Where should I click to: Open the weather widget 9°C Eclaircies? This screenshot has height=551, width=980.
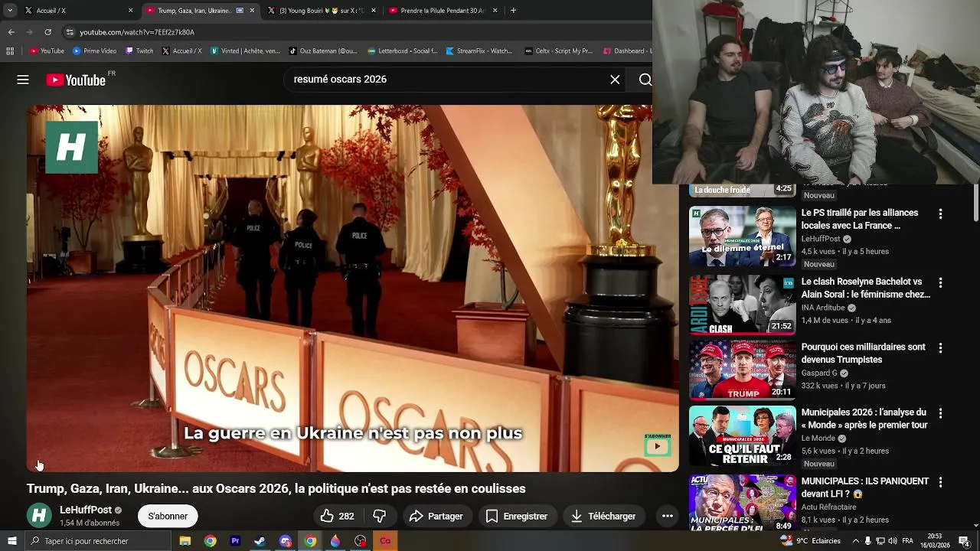[811, 541]
